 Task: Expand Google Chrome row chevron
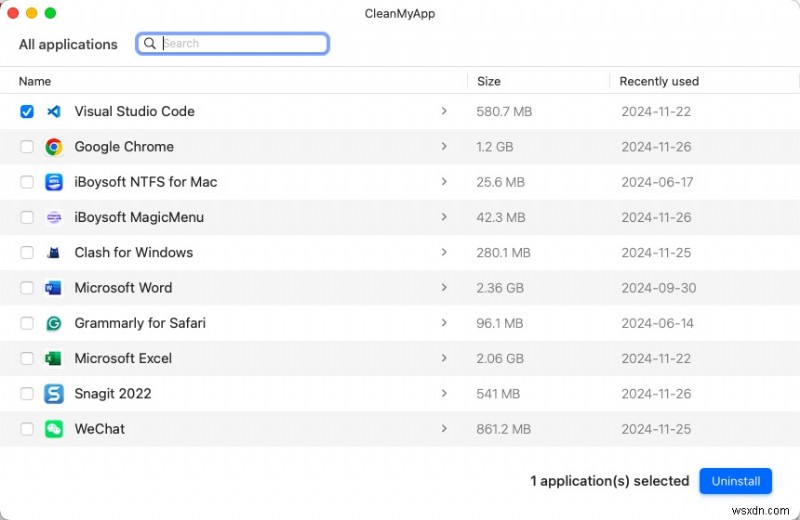(x=444, y=146)
